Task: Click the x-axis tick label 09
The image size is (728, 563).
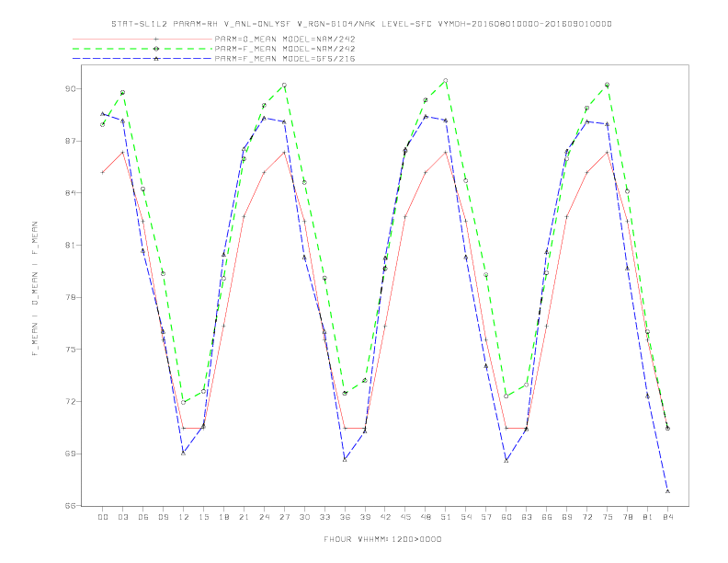Action: 163,517
